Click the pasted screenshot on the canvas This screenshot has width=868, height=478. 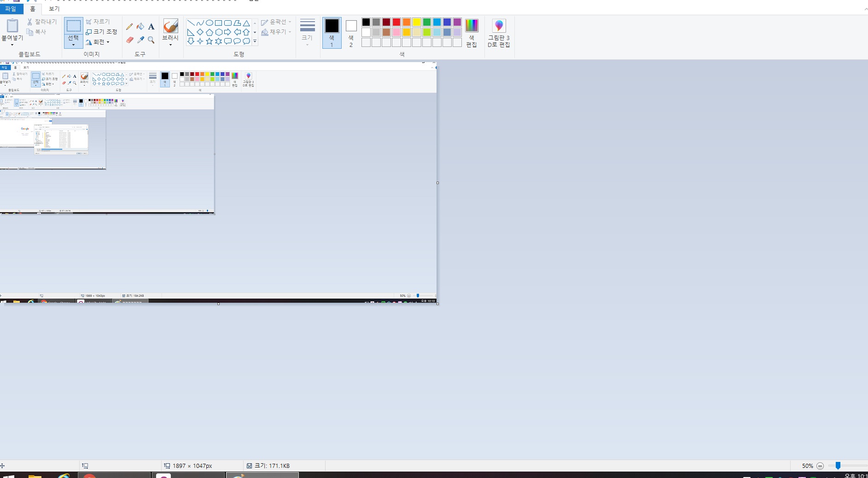tap(218, 182)
